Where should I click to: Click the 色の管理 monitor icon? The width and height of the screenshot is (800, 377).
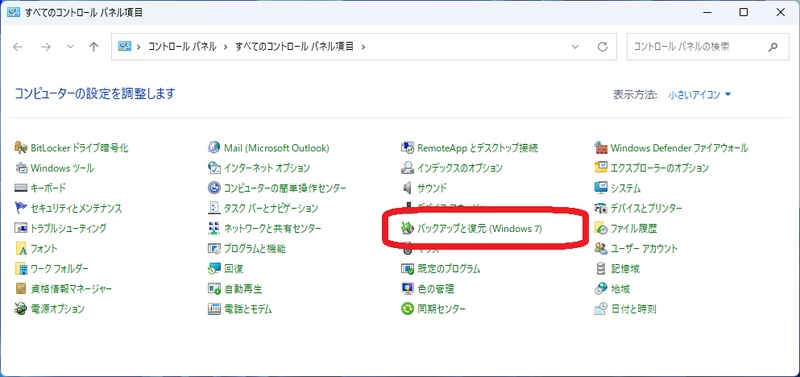point(407,289)
